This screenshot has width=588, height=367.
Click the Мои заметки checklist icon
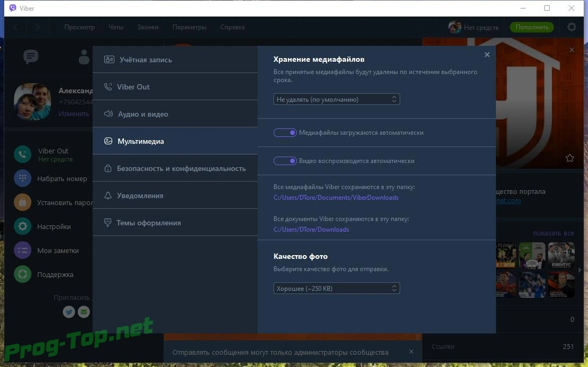click(x=22, y=250)
